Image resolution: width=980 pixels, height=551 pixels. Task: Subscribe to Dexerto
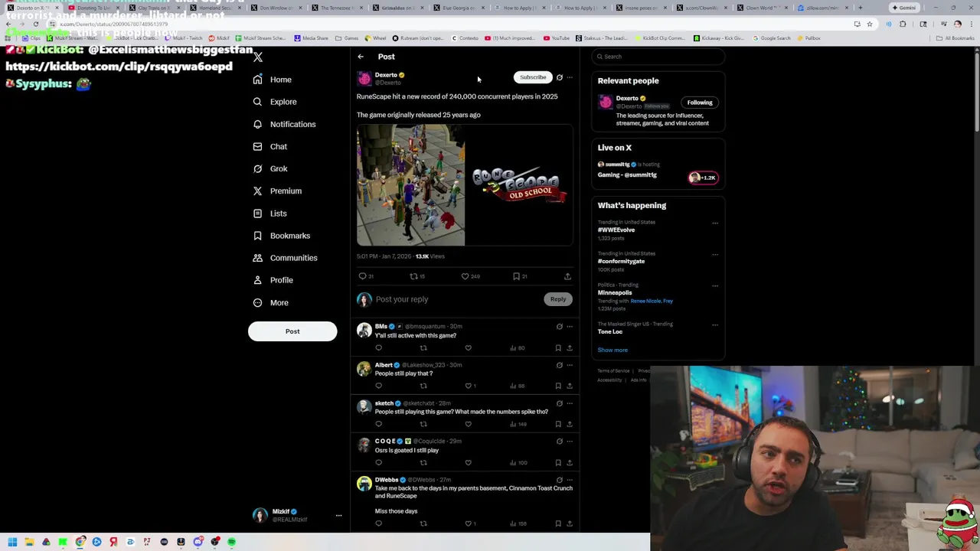coord(533,77)
